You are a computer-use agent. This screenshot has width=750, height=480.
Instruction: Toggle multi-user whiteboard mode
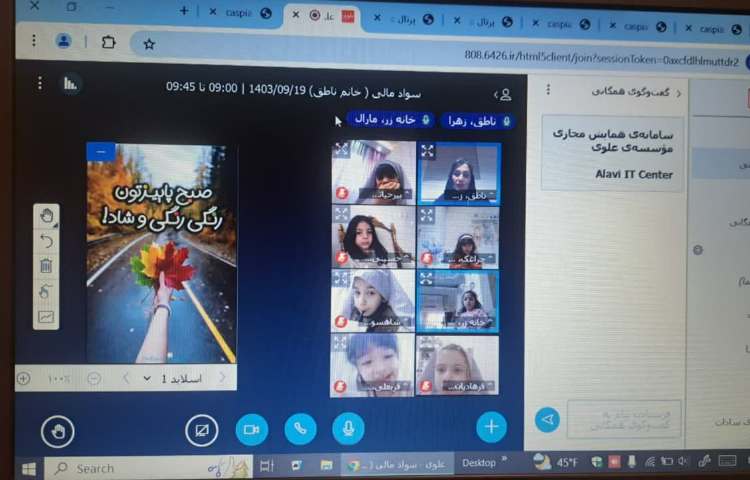tap(46, 291)
